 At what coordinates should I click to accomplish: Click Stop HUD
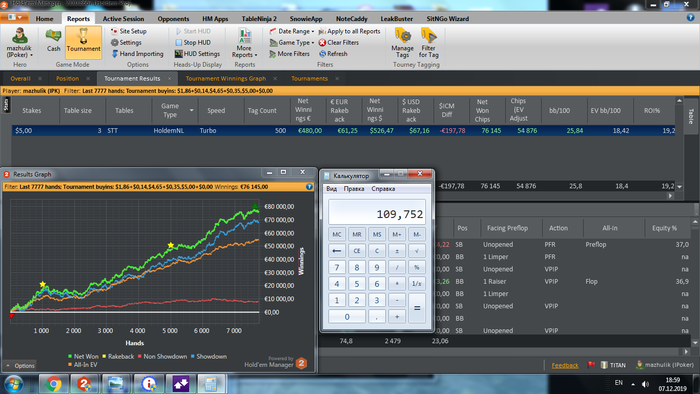(x=193, y=42)
